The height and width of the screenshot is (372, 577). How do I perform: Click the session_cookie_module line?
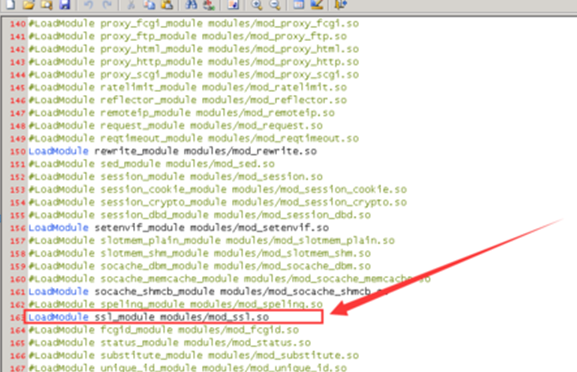tap(217, 189)
